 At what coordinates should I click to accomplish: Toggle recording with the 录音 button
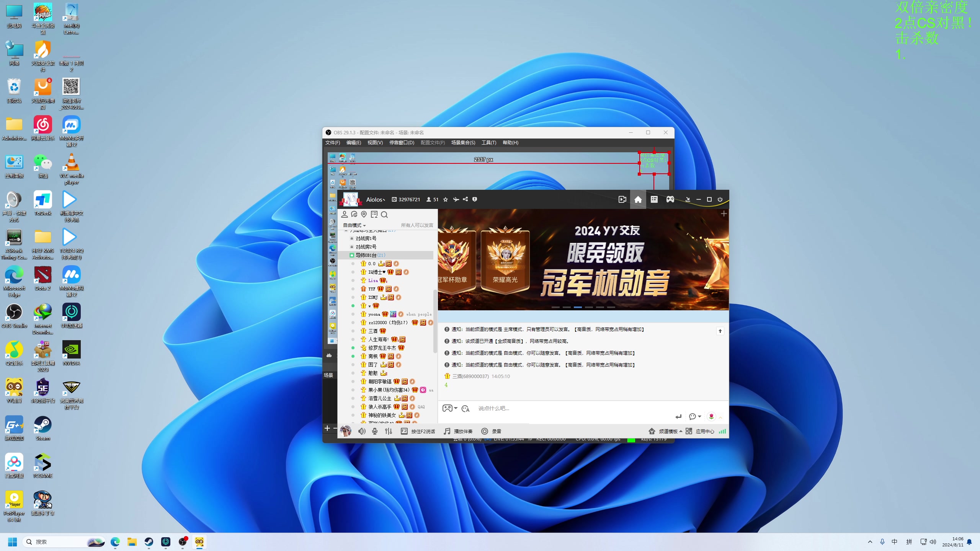(491, 431)
